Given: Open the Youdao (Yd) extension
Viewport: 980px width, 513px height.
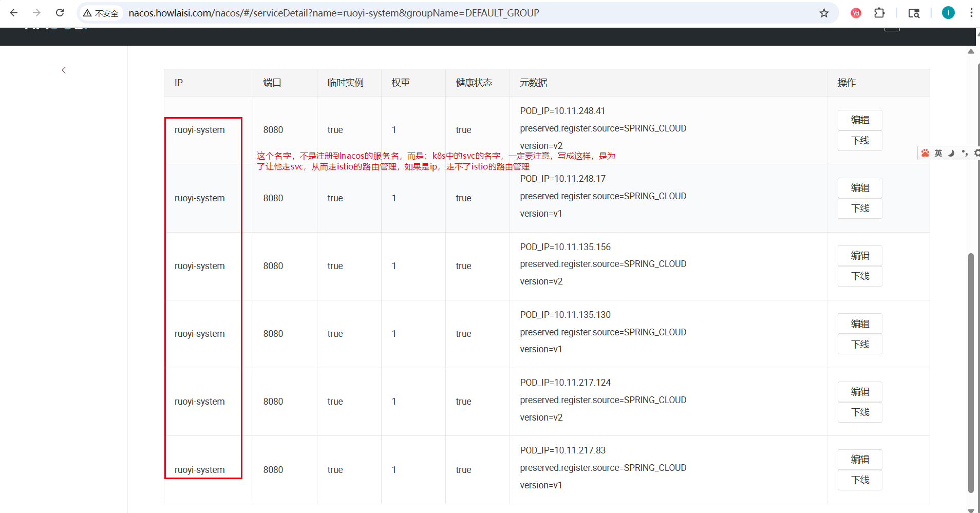Looking at the screenshot, I should tap(856, 13).
